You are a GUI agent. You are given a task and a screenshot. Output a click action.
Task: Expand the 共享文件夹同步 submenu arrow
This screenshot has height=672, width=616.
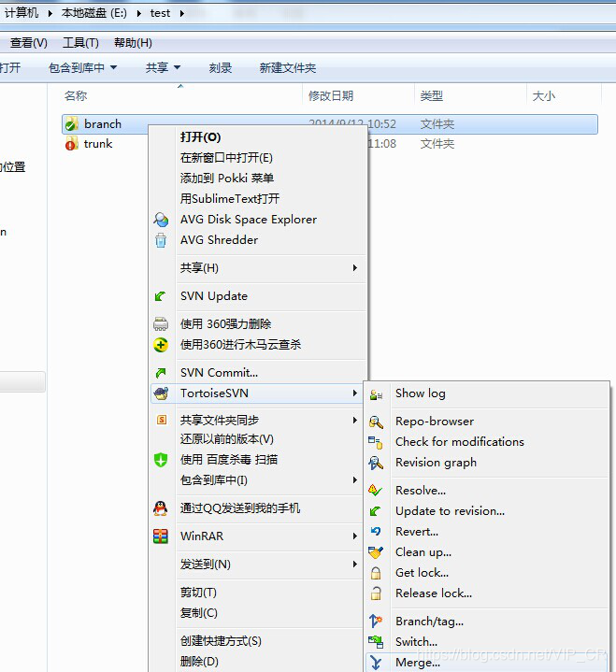[354, 420]
